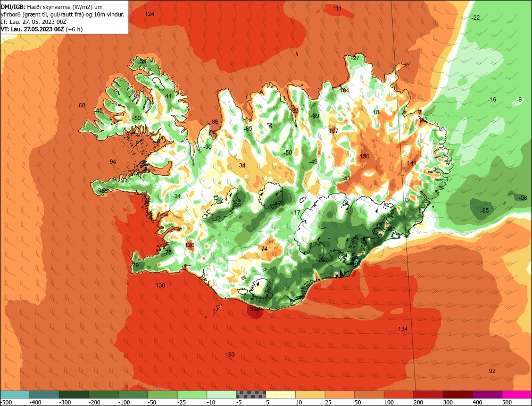
Task: Click the value -27 on the map
Action: pyautogui.click(x=355, y=58)
